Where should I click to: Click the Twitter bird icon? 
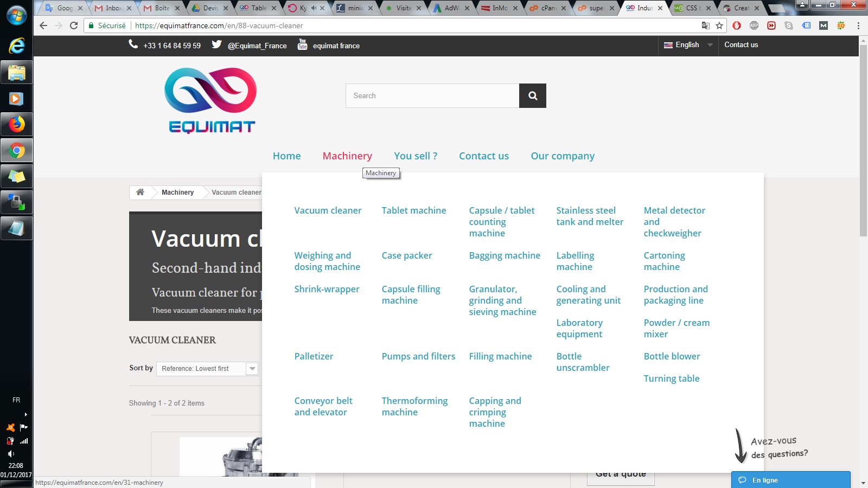[x=216, y=44]
